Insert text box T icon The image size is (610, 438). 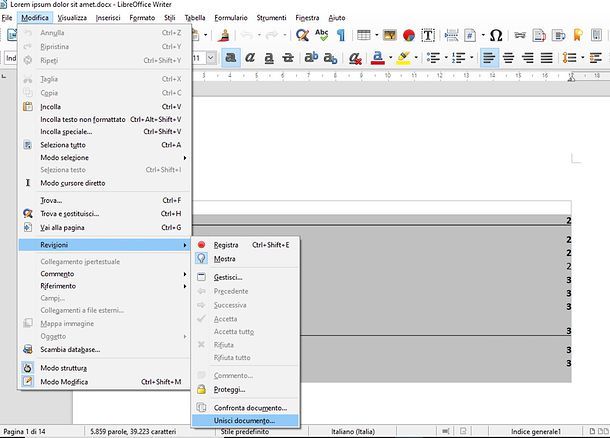click(428, 35)
